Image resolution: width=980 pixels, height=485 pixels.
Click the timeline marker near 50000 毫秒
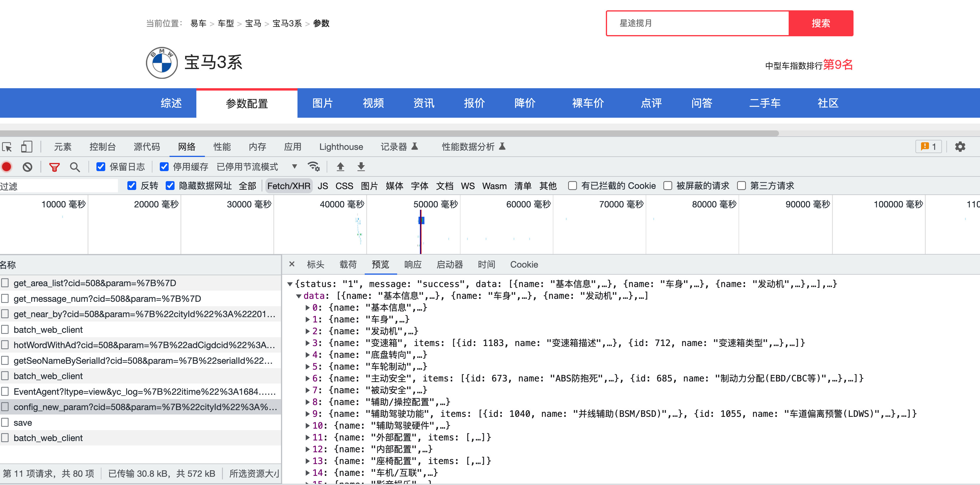pos(421,220)
